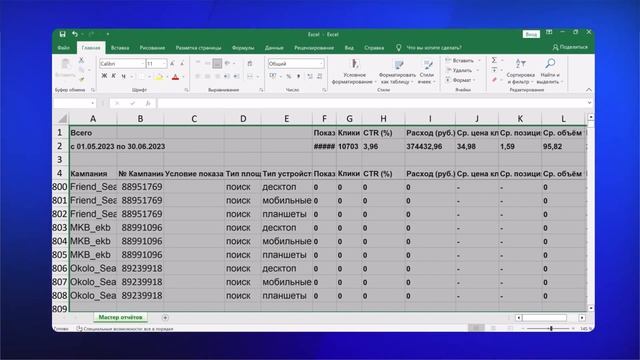Image resolution: width=640 pixels, height=360 pixels.
Task: Open the Общий number format dropdown
Action: pos(321,64)
